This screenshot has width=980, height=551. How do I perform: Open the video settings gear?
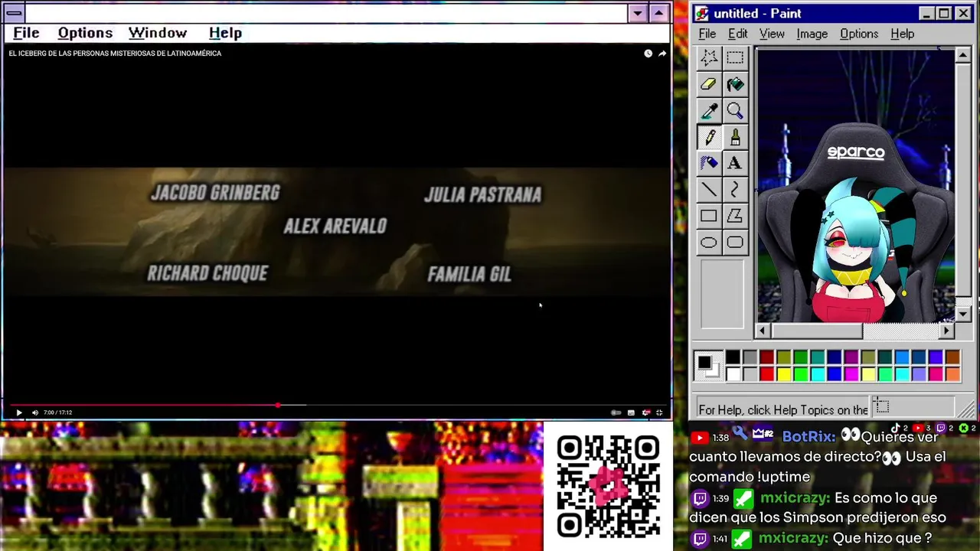coord(646,412)
